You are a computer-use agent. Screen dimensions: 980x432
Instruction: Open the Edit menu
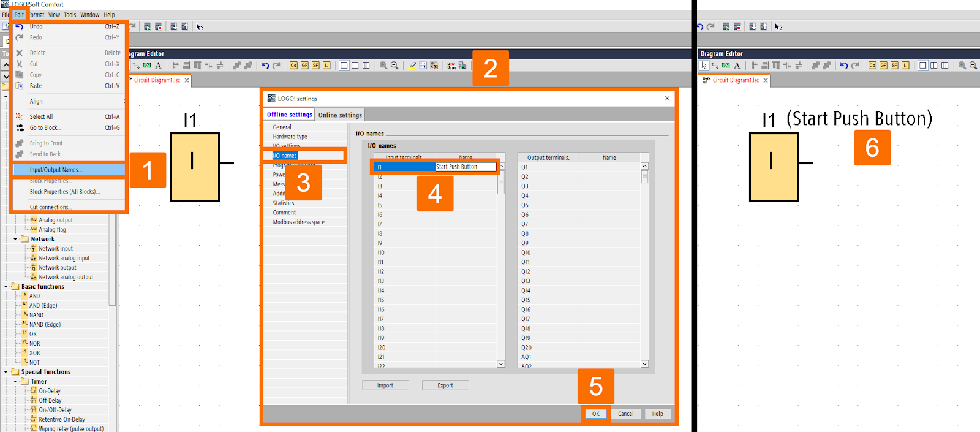coord(19,15)
